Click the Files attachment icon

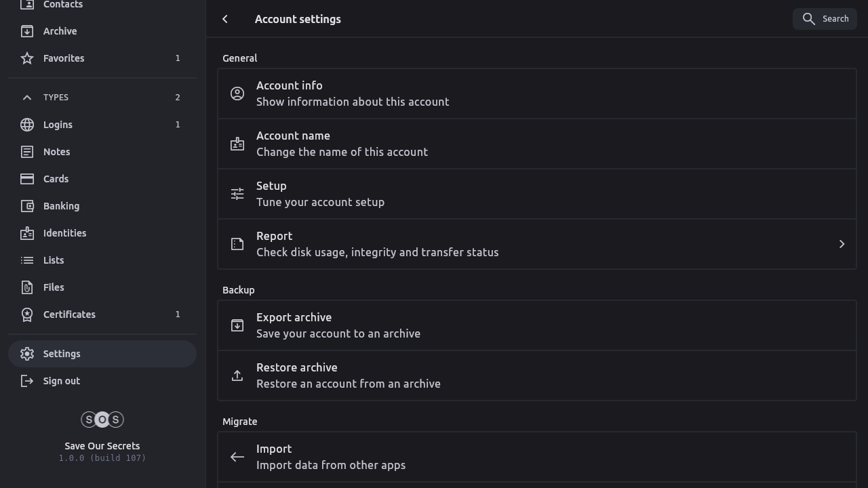point(27,287)
